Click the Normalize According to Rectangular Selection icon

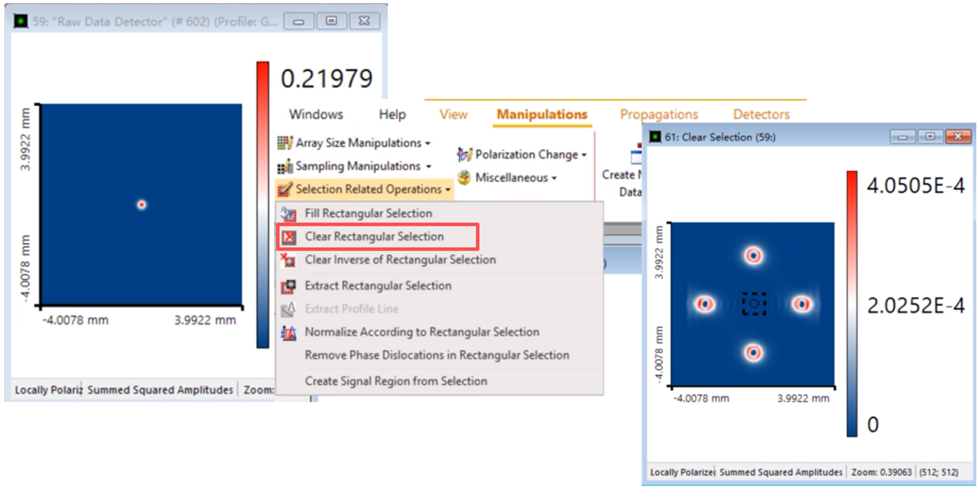[288, 332]
